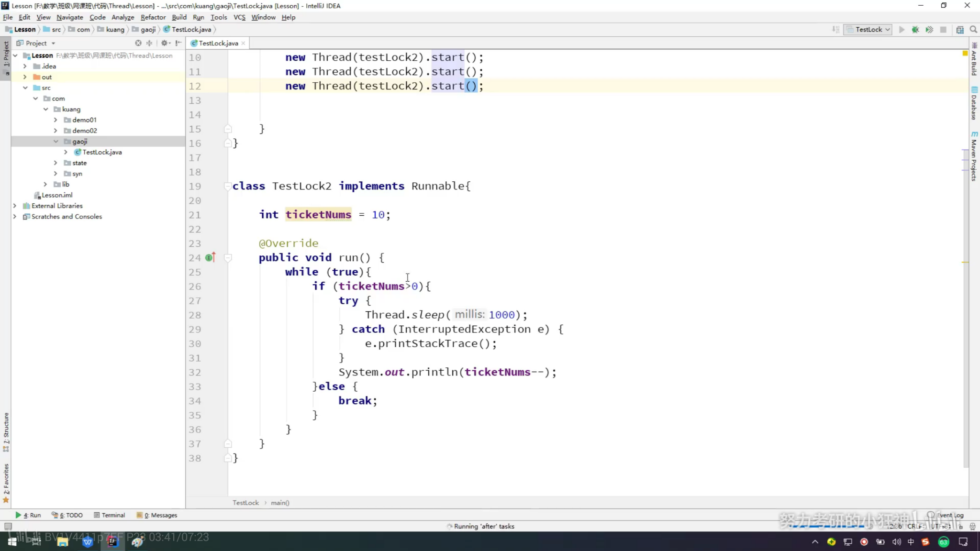Image resolution: width=980 pixels, height=551 pixels.
Task: Toggle fold marker at line 16
Action: [x=228, y=143]
